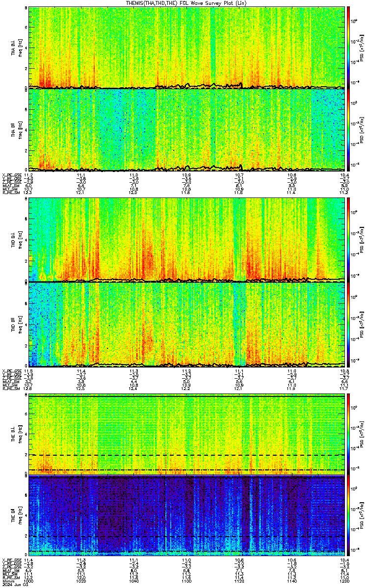Select the THA B‖ spectrogram panel

point(186,129)
